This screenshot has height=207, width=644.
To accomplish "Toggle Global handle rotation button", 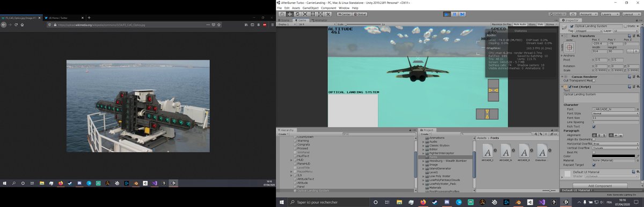I will pos(360,14).
